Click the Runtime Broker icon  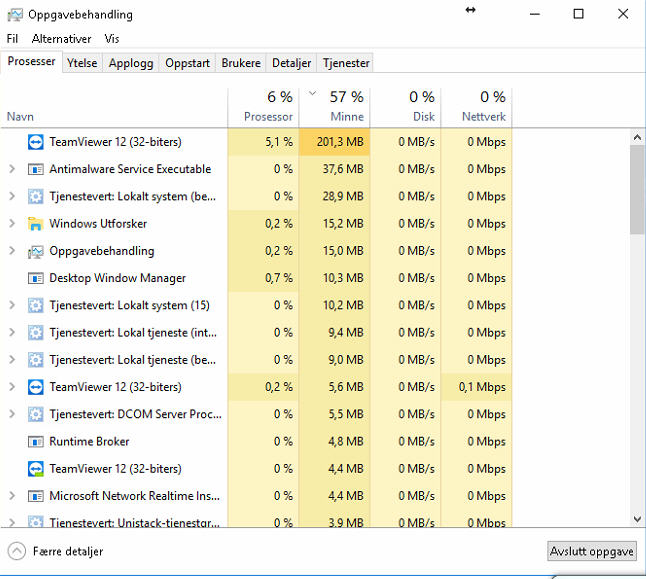tap(35, 442)
